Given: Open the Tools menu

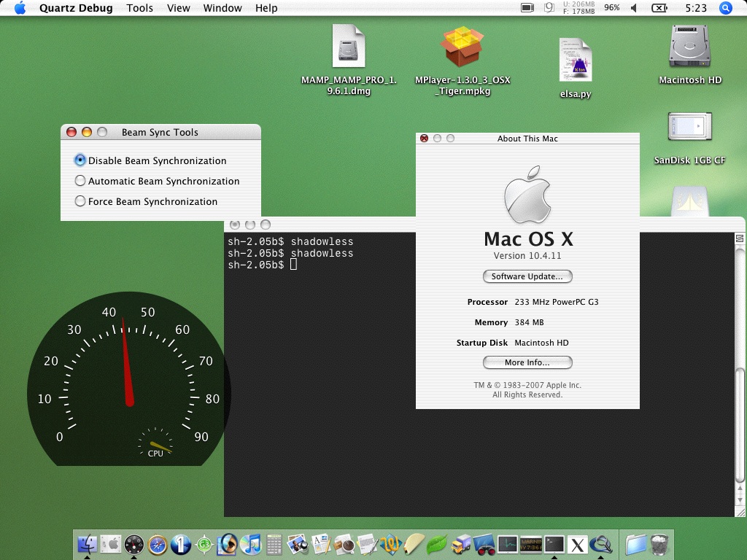Looking at the screenshot, I should pyautogui.click(x=139, y=8).
